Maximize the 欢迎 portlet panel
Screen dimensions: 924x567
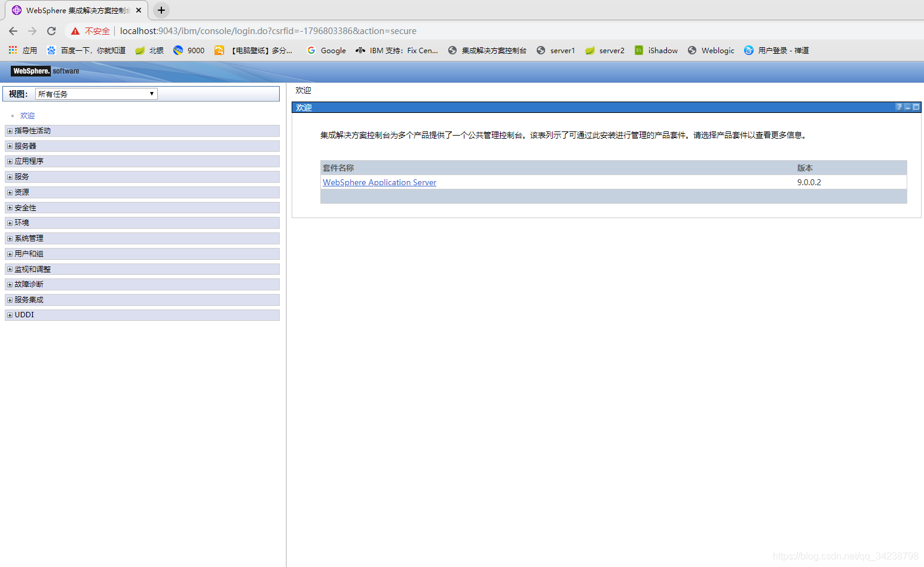click(x=916, y=107)
